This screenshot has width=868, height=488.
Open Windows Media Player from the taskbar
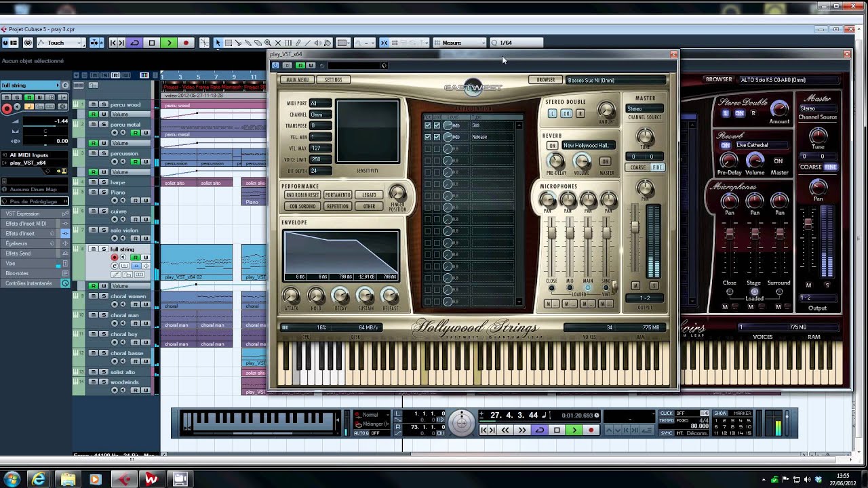[x=95, y=479]
